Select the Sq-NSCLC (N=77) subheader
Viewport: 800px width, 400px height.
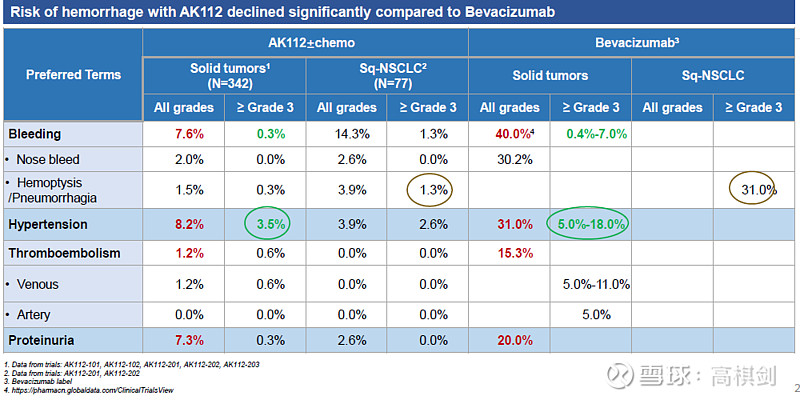coord(387,75)
